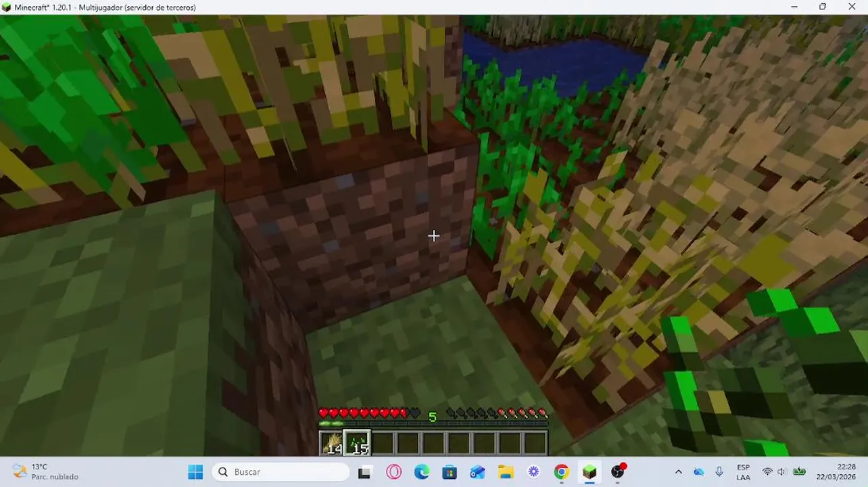
Task: Click the experience level number 5
Action: click(433, 417)
